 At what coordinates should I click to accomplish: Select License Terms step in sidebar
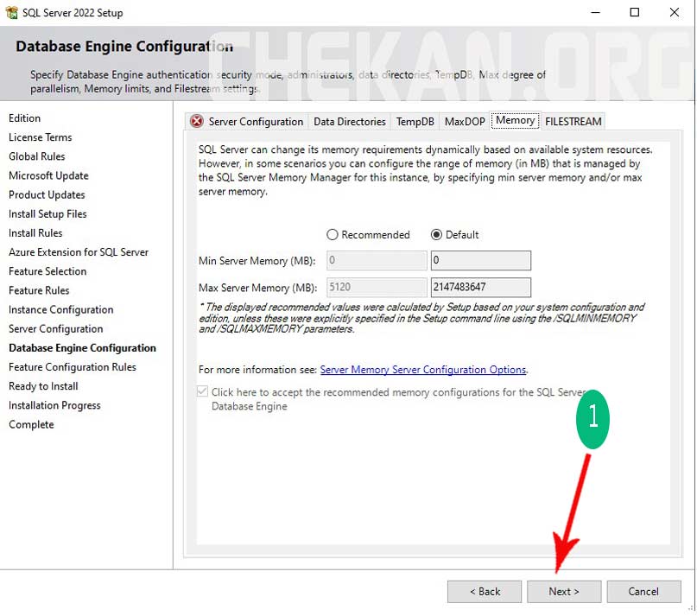pyautogui.click(x=40, y=137)
